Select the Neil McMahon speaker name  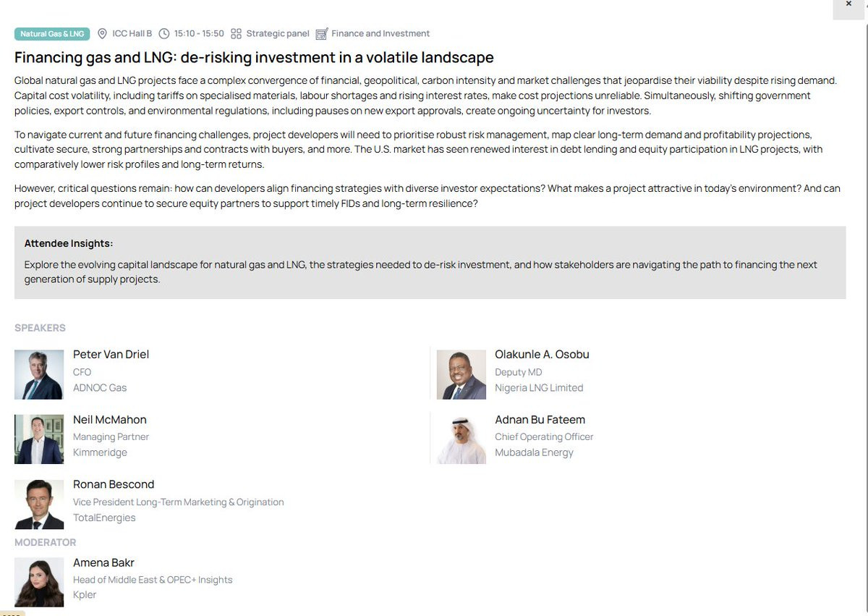point(110,420)
